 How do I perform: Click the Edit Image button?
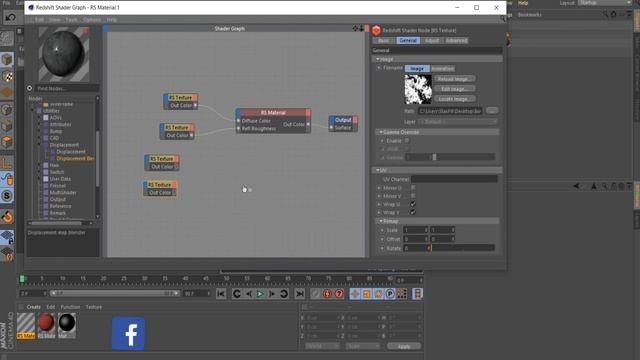(x=455, y=89)
